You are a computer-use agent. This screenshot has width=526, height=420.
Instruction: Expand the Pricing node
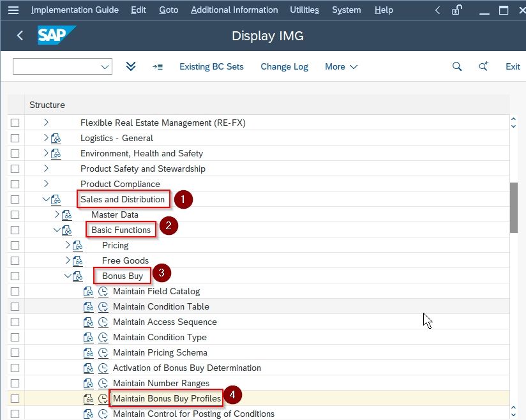click(x=68, y=245)
